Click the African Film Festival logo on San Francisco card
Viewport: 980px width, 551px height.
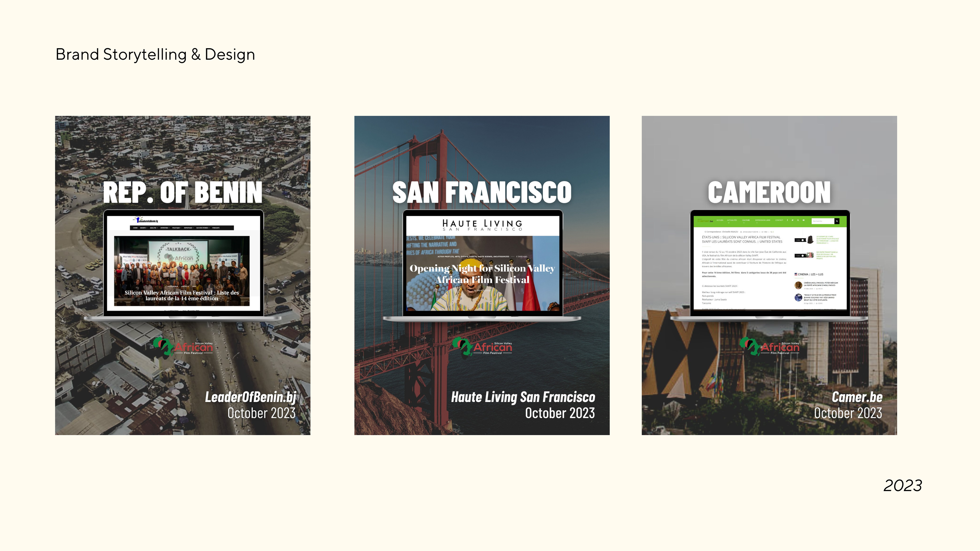click(482, 347)
